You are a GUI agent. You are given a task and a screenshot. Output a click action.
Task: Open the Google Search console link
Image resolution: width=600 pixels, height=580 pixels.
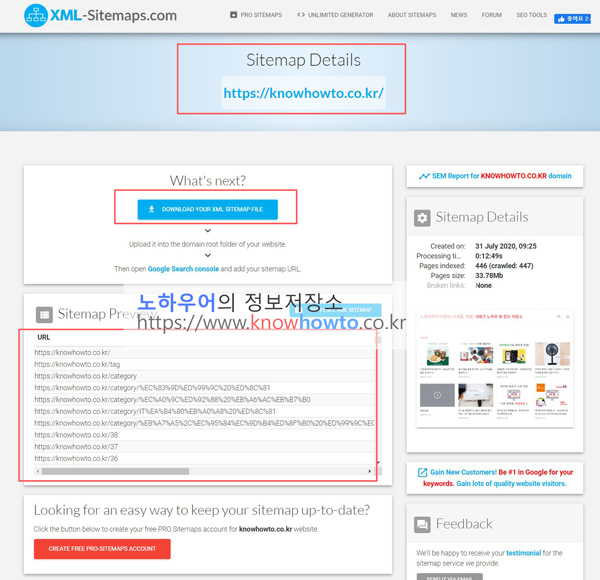click(183, 269)
